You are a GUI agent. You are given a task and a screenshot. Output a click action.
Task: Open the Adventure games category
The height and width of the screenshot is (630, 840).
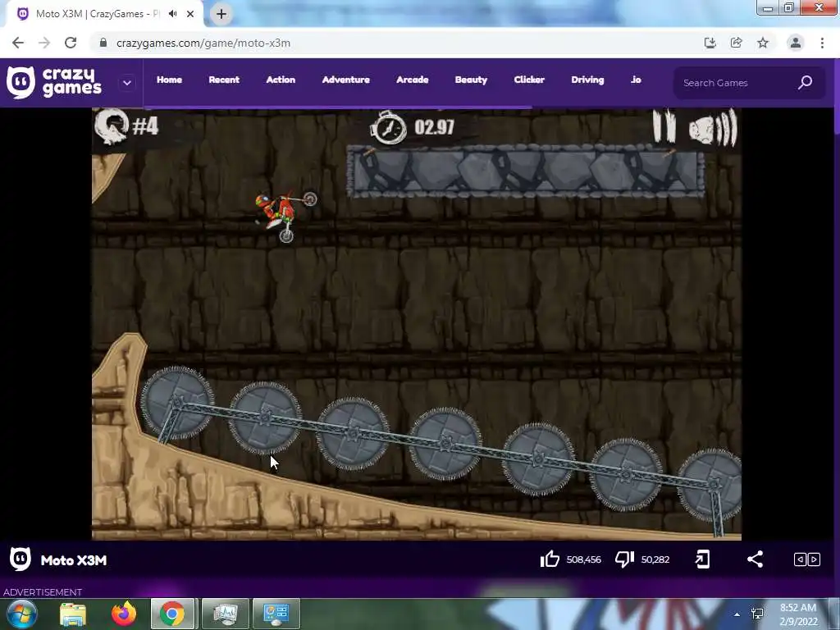(x=346, y=80)
